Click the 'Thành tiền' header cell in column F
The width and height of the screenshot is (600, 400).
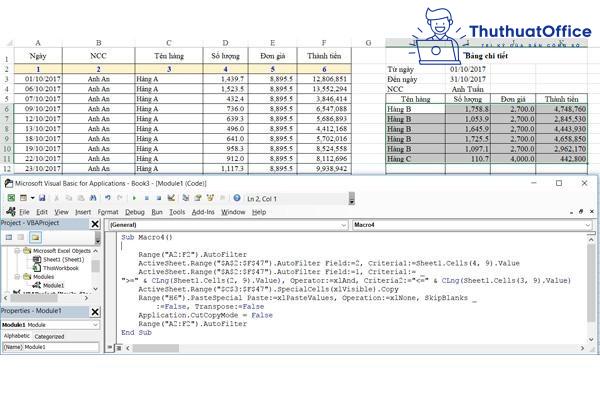[x=324, y=56]
